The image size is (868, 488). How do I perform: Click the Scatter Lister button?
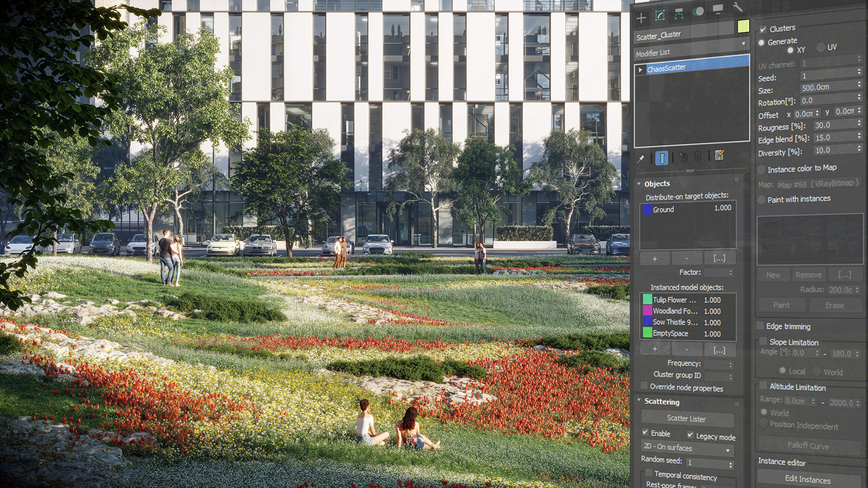click(x=687, y=419)
